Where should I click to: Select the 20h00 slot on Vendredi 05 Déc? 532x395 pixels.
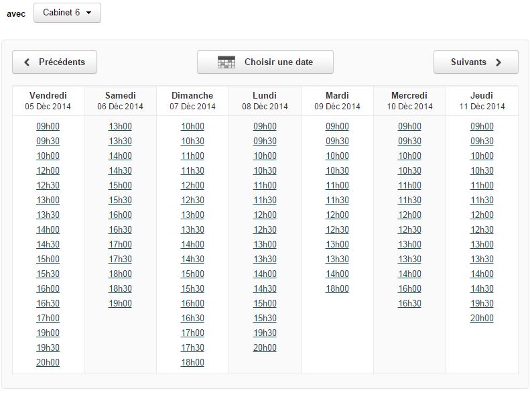click(48, 362)
